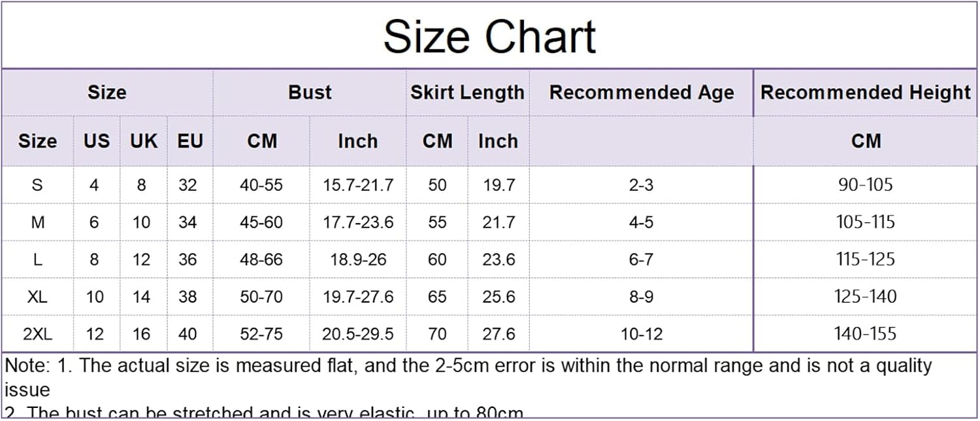Select bust value "40-55" cell

pos(261,185)
